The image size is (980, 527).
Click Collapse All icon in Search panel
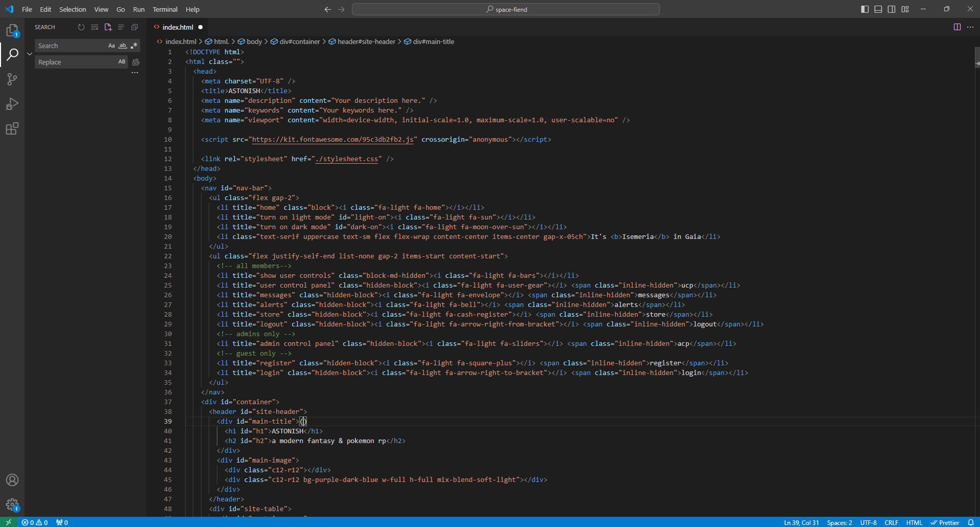(135, 27)
